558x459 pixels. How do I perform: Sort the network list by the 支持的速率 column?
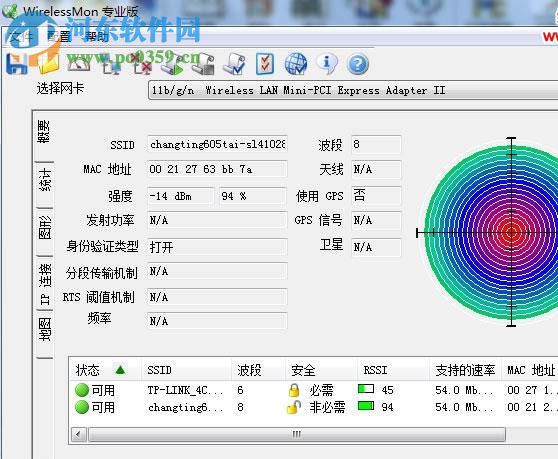point(465,370)
